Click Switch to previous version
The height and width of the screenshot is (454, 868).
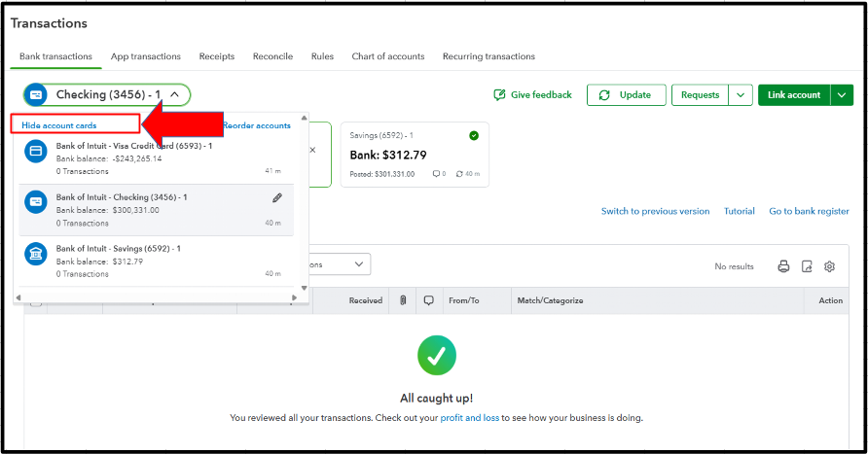[x=656, y=211]
